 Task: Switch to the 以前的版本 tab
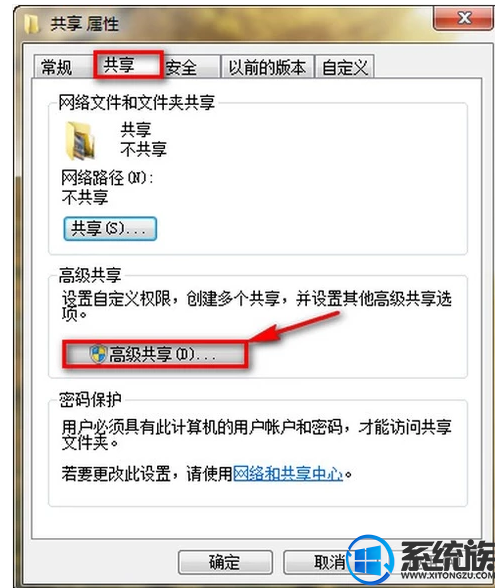pos(267,68)
